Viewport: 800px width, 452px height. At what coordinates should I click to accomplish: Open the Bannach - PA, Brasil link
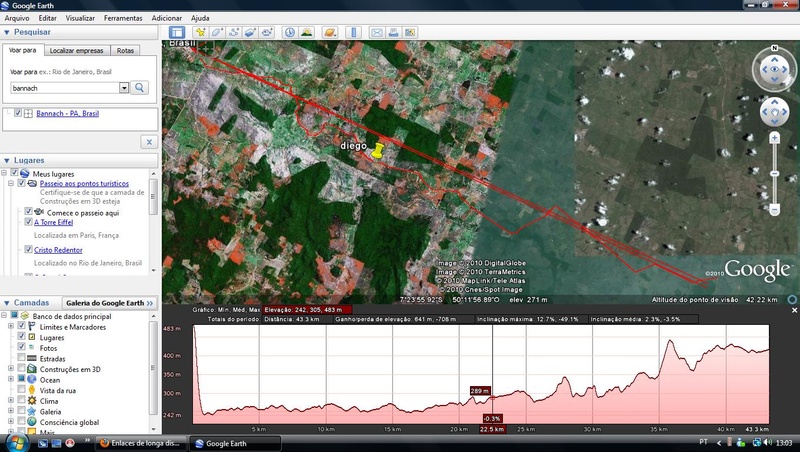[67, 113]
